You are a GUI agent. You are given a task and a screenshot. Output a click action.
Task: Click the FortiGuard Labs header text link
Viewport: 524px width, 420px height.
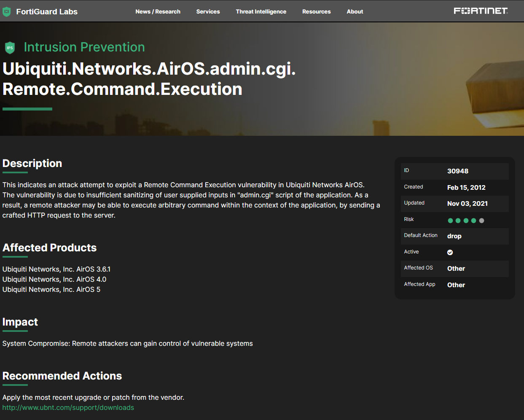[46, 11]
